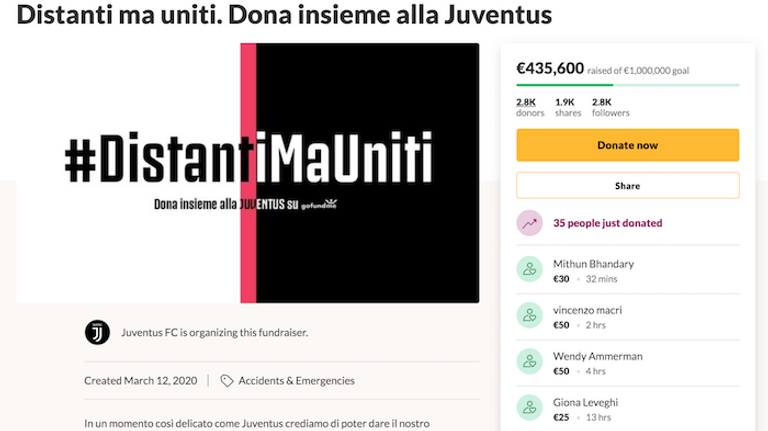This screenshot has height=431, width=768.
Task: Click vincenzo macri's donor avatar icon
Action: 529,316
